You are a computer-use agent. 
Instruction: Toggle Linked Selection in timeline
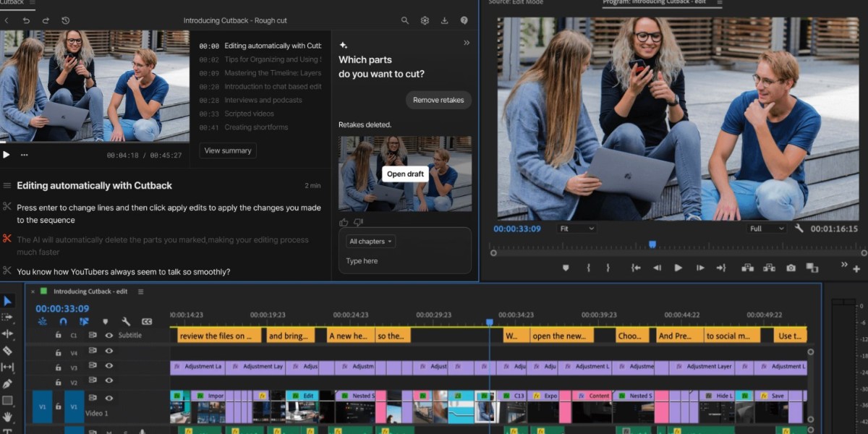(x=84, y=321)
